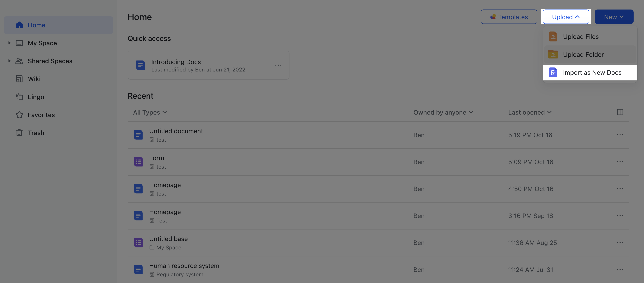This screenshot has width=644, height=283.
Task: Click the purple Form base icon
Action: point(138,162)
